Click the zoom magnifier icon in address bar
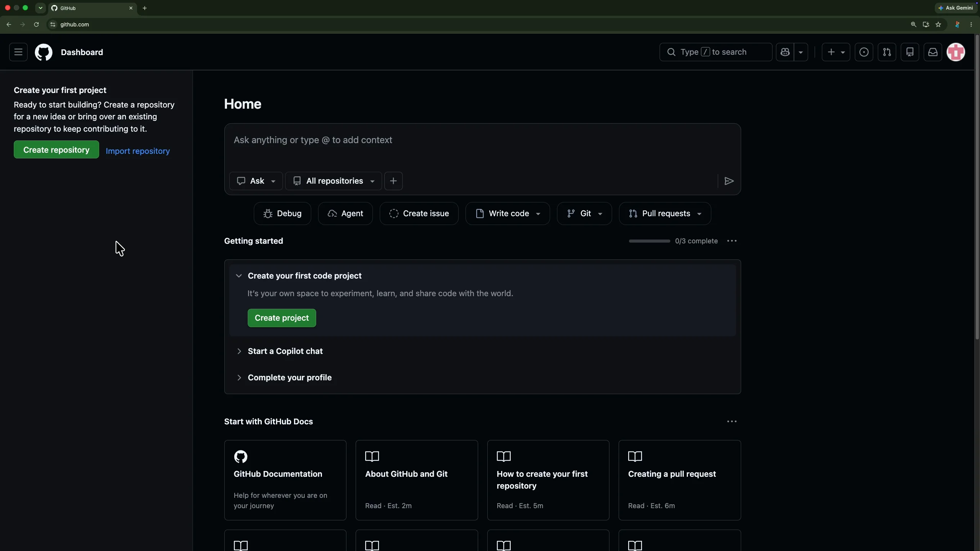 click(x=913, y=24)
